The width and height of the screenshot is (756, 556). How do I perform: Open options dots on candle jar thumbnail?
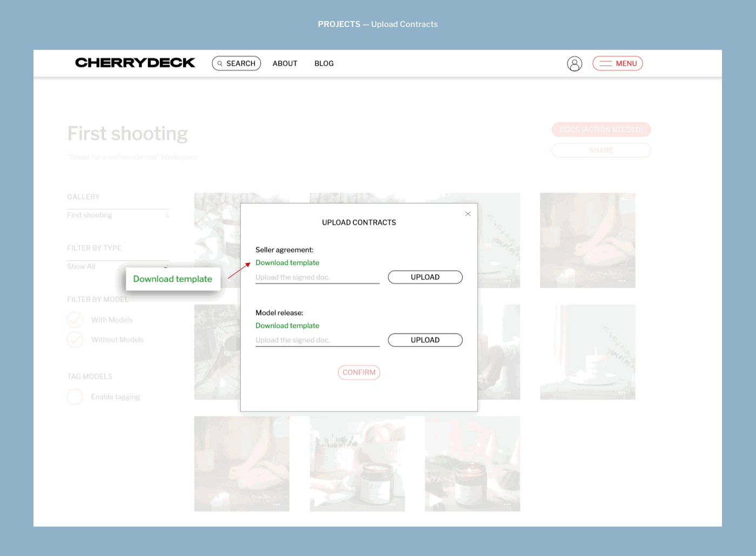pos(391,504)
